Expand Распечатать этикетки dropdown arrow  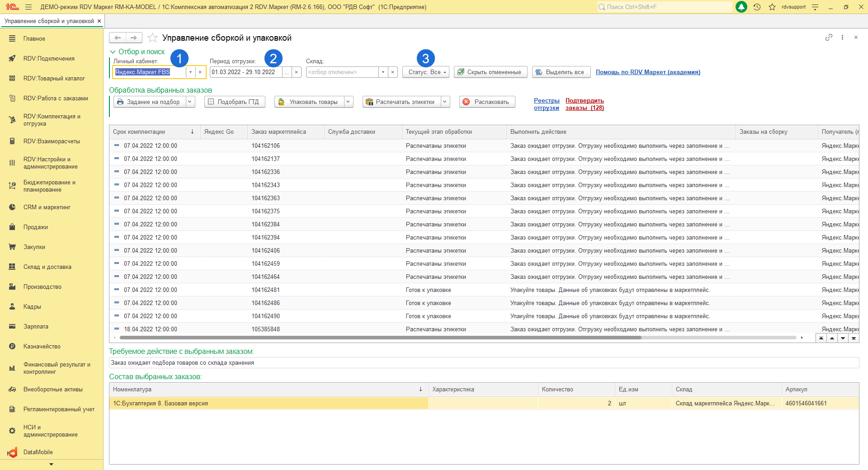[x=445, y=102]
